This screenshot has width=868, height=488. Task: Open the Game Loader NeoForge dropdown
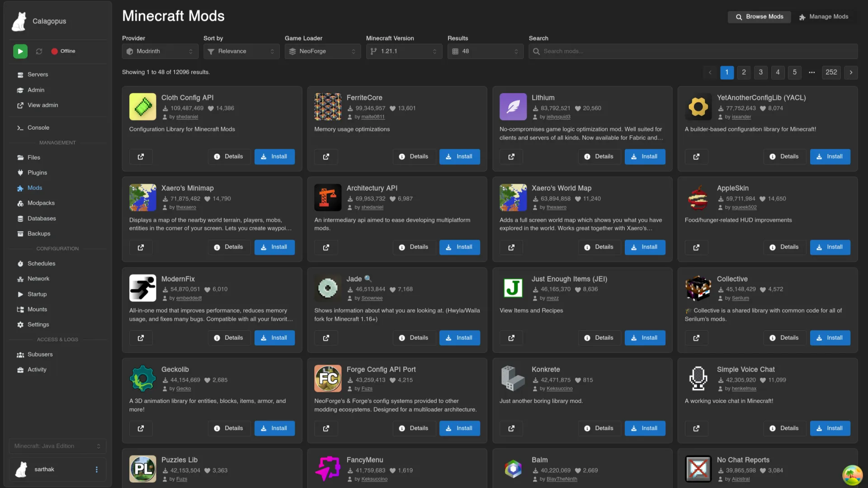click(322, 52)
